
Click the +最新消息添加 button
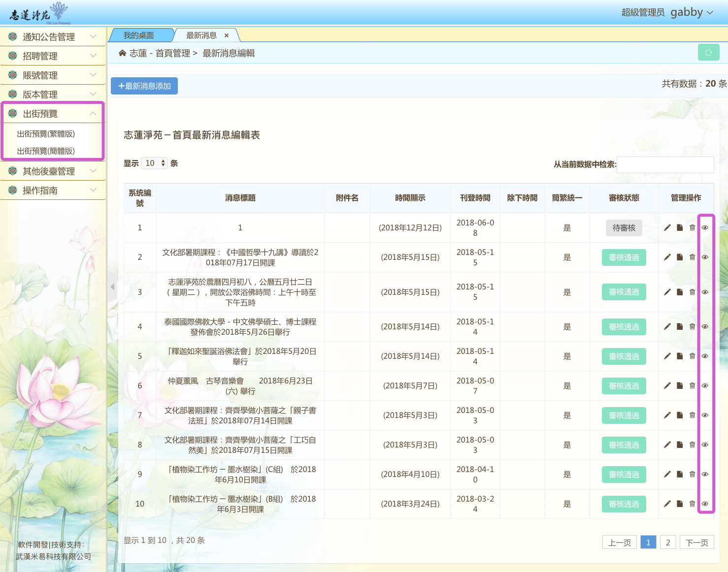[144, 86]
